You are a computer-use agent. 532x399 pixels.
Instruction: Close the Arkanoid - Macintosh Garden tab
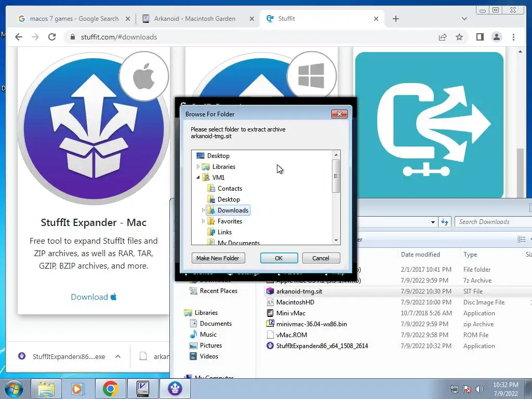(x=252, y=19)
